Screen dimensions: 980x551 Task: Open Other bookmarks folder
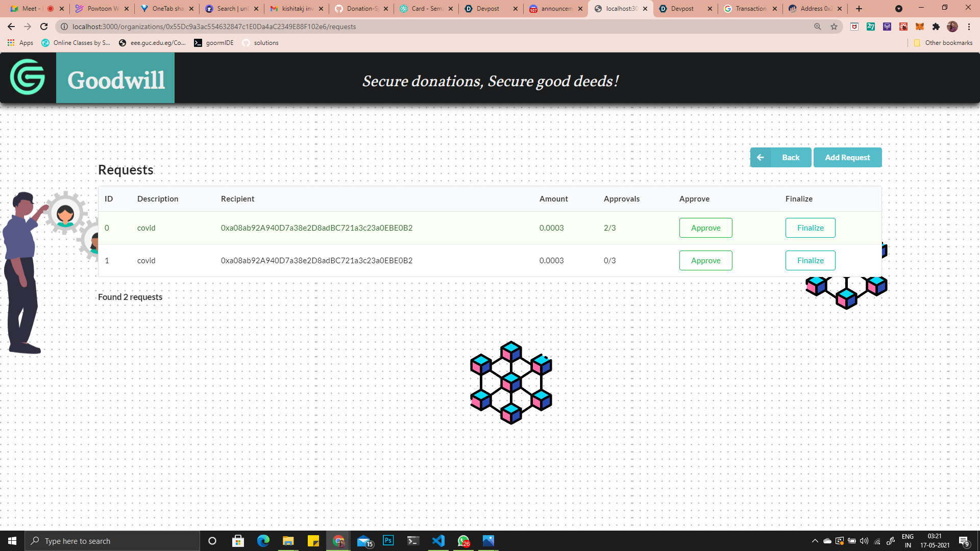click(943, 43)
